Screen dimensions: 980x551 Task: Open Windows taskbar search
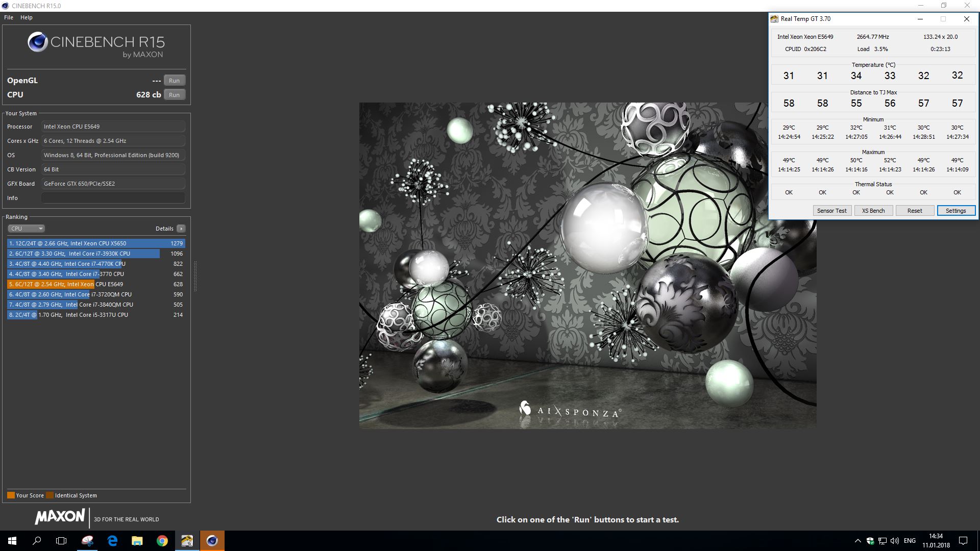click(37, 541)
